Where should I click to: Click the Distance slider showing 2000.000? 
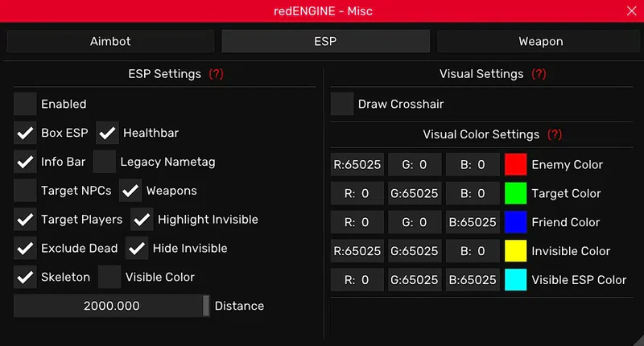[x=111, y=306]
